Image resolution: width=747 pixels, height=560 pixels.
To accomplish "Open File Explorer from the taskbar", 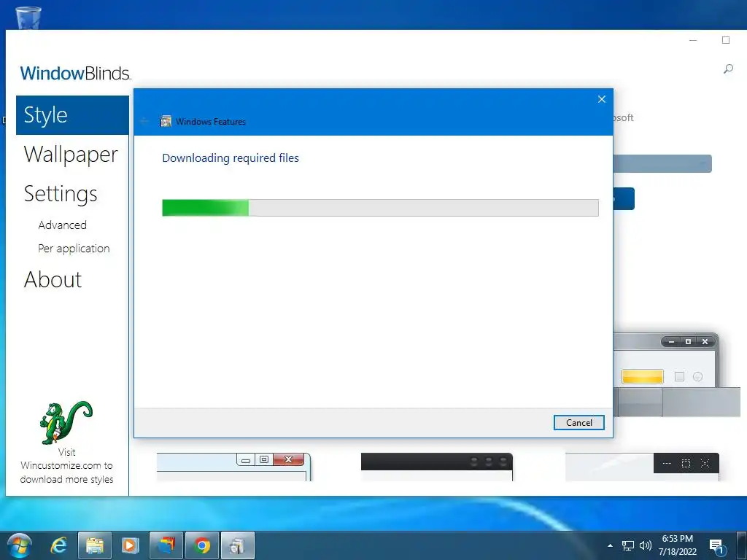I will [95, 545].
